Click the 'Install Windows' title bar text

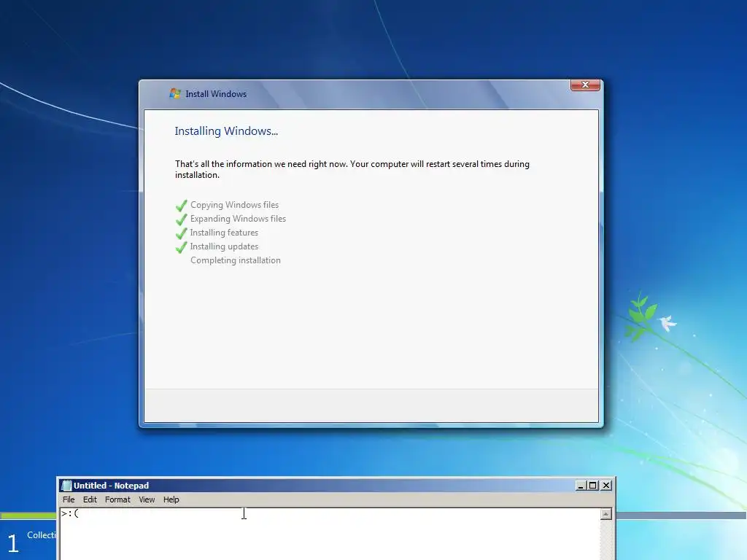[x=216, y=94]
